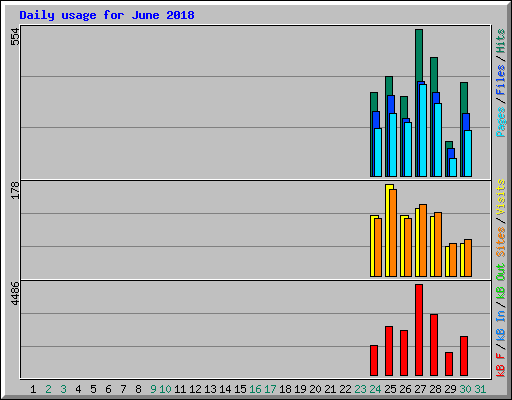This screenshot has height=400, width=512.
Task: Click day number 8 on the x-axis
Action: (138, 389)
